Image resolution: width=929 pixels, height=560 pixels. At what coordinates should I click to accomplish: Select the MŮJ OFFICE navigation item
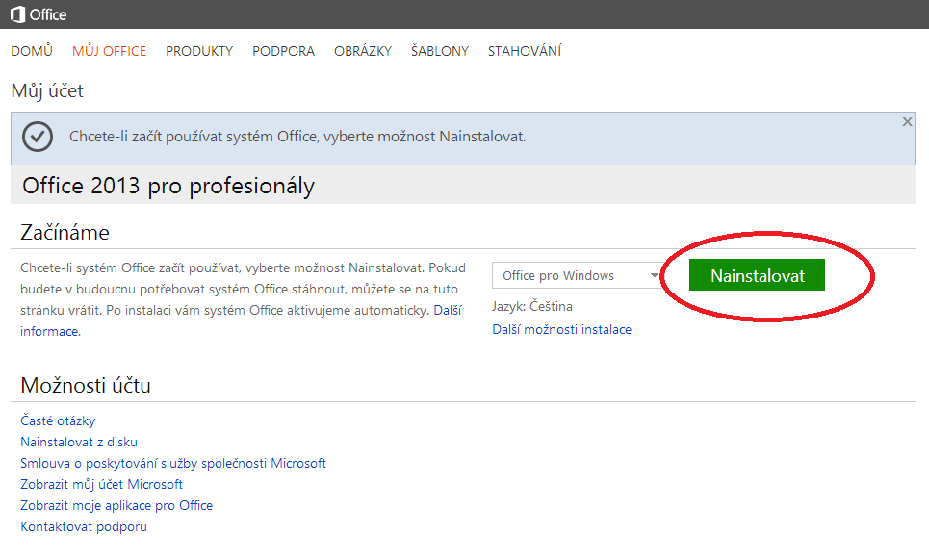pyautogui.click(x=109, y=52)
